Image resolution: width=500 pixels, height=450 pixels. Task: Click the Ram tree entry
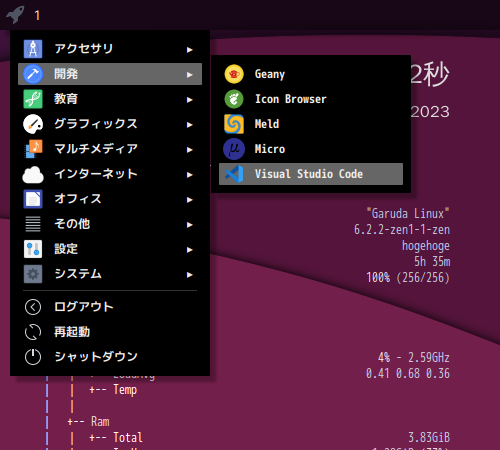[x=100, y=422]
